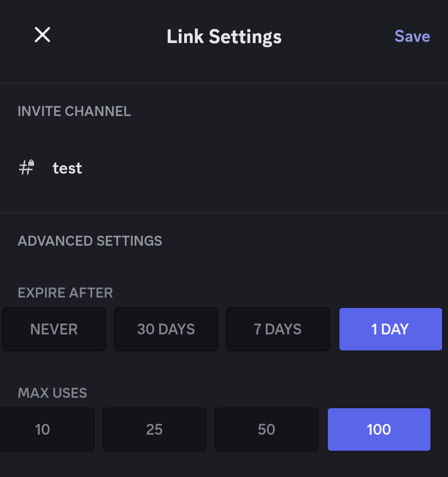Save the link settings
448x477 pixels.
(x=412, y=36)
